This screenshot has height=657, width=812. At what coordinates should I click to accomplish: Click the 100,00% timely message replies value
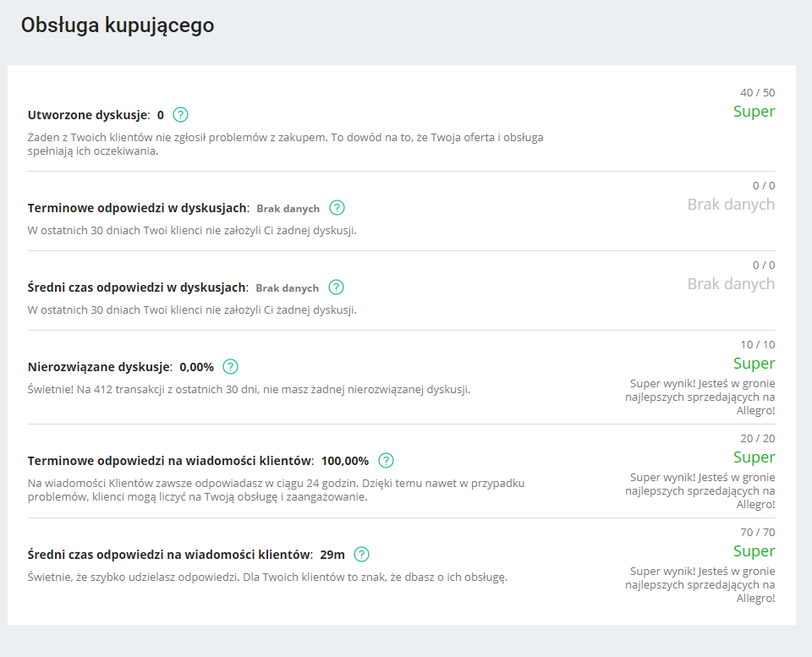[345, 461]
